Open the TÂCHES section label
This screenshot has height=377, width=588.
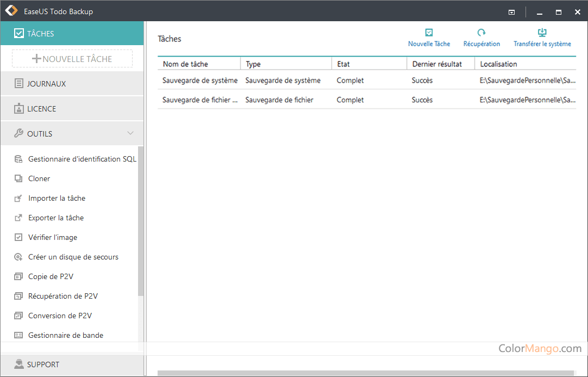tap(41, 34)
